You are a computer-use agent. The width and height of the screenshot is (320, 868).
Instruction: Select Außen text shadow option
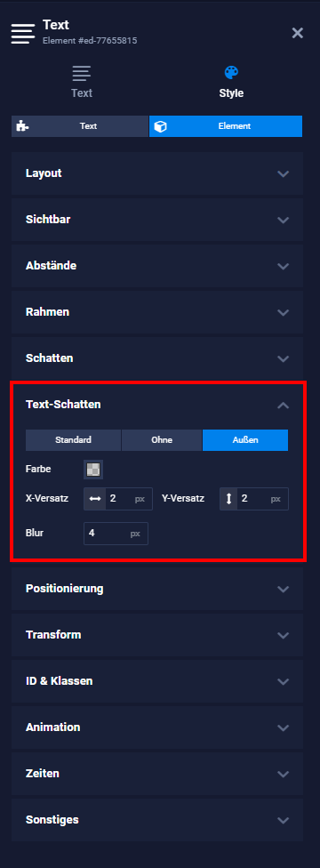click(x=245, y=440)
